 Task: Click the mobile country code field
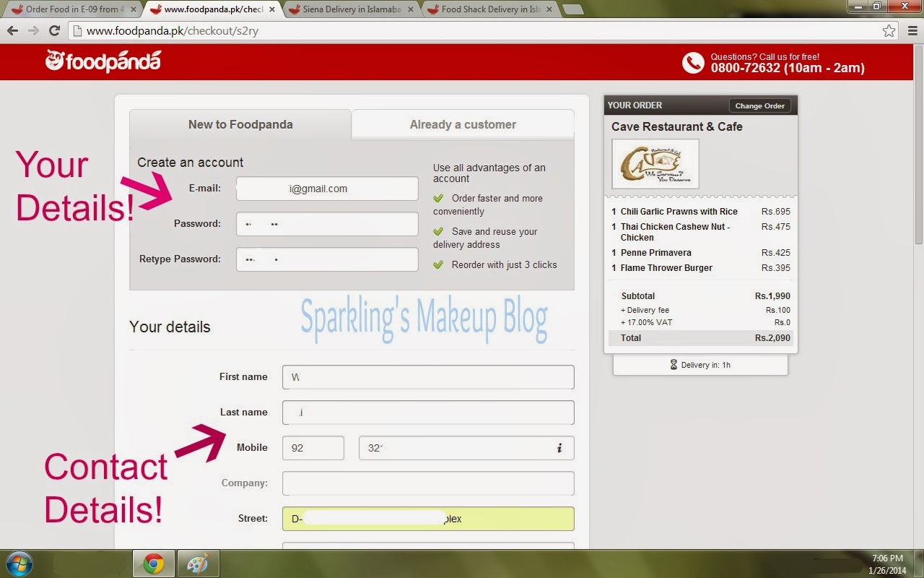[x=313, y=448]
